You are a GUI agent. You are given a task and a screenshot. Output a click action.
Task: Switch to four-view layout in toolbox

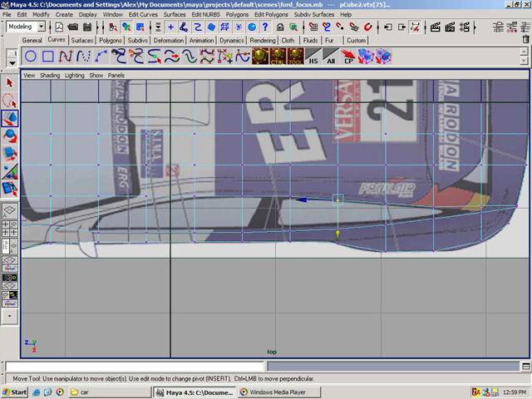[x=10, y=228]
